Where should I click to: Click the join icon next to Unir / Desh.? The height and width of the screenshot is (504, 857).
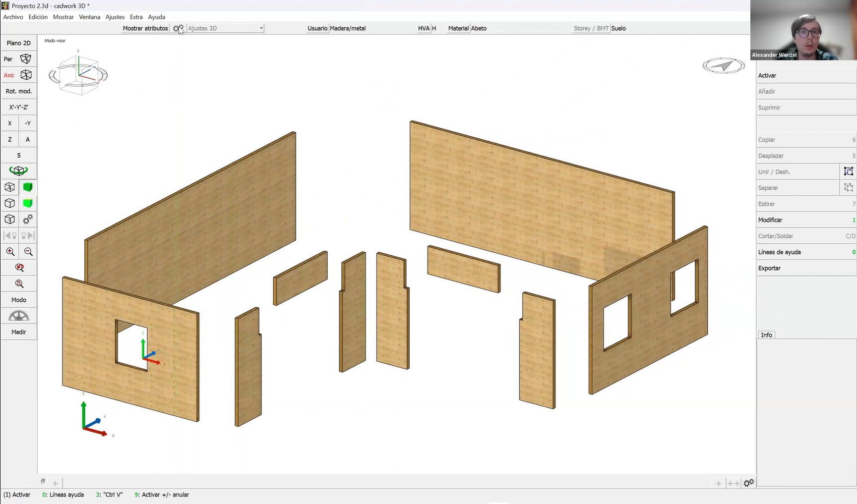click(849, 171)
